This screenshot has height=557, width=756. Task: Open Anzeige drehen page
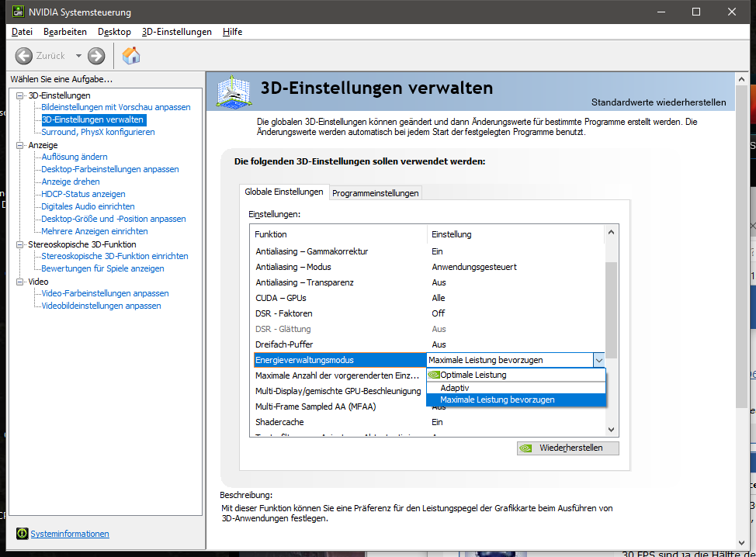71,182
